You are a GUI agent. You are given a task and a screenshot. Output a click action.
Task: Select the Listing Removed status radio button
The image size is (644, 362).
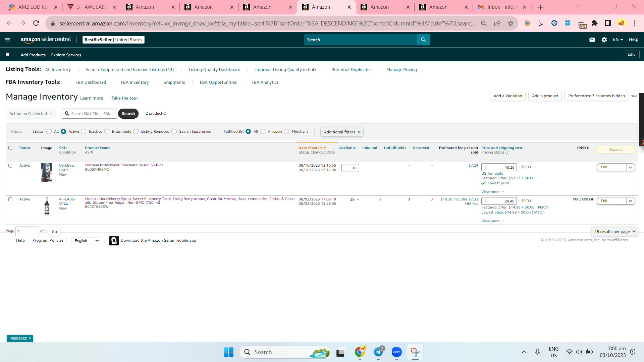(136, 131)
